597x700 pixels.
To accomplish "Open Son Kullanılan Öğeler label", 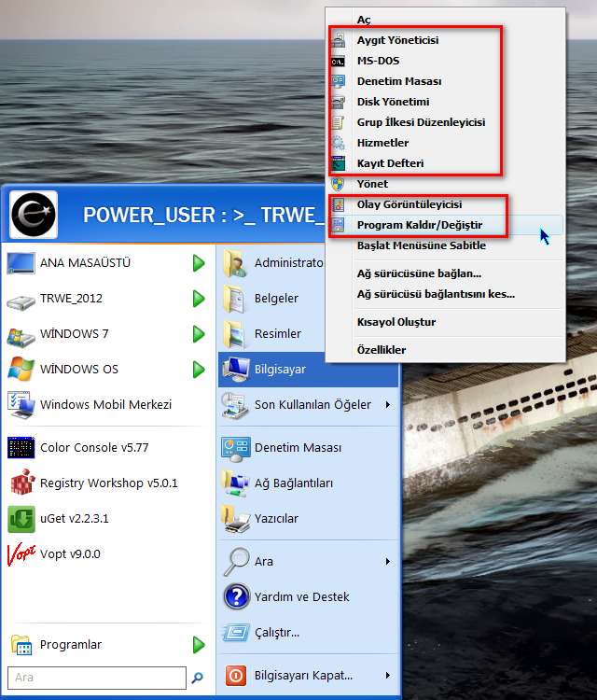I will pos(312,404).
